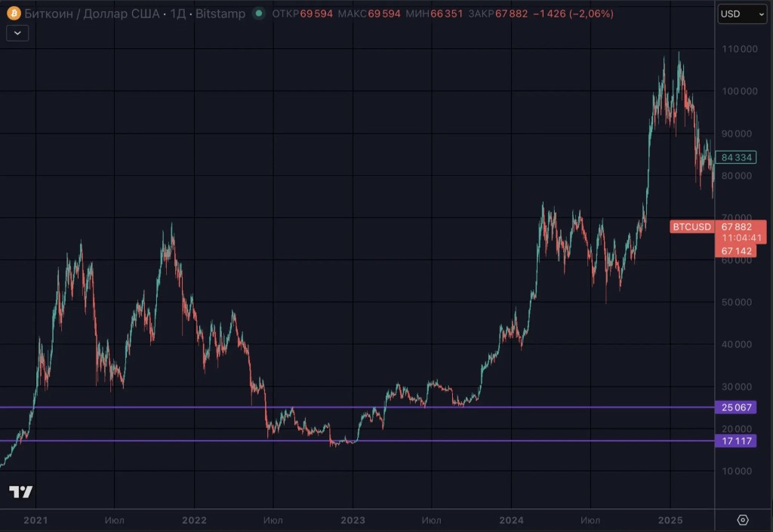The image size is (773, 532).
Task: Open the USD currency dropdown
Action: 735,14
